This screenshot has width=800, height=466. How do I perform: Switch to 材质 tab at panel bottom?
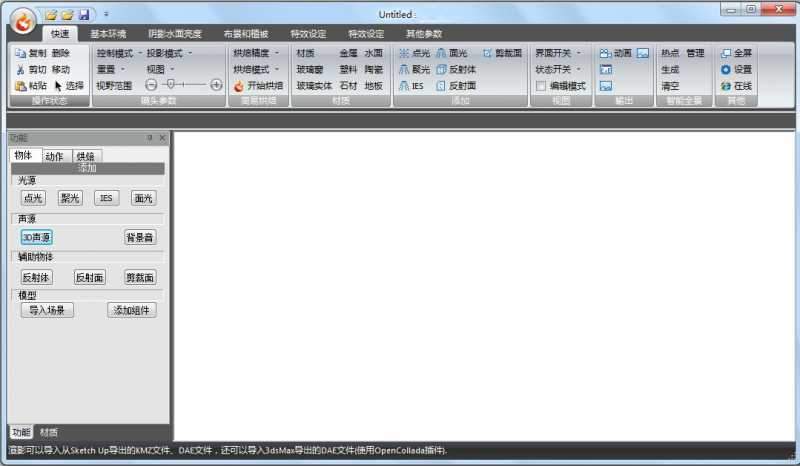[48, 432]
